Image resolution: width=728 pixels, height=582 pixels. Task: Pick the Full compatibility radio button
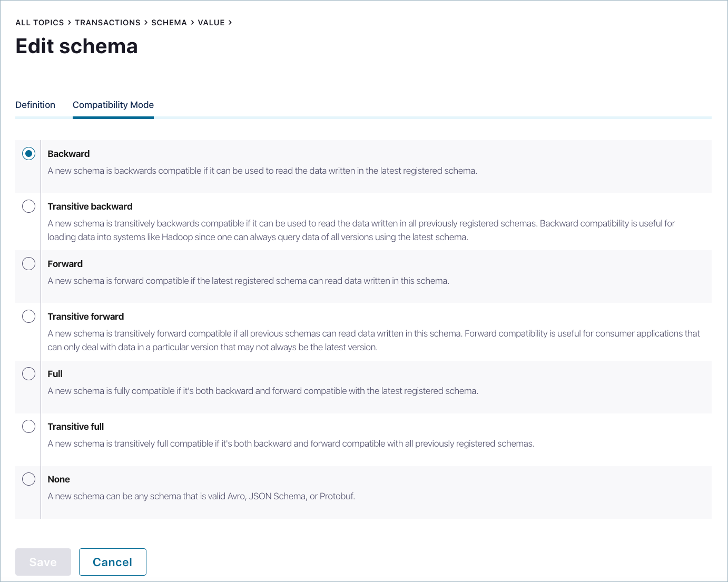pyautogui.click(x=29, y=374)
